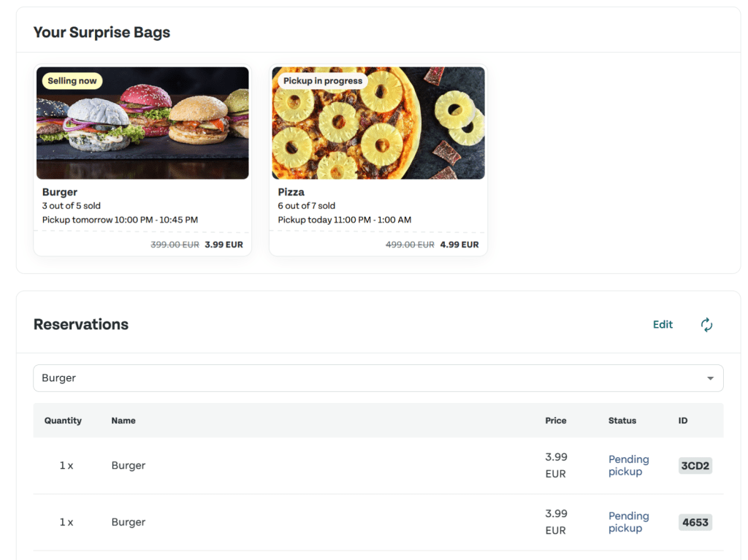This screenshot has height=560, width=748.
Task: Open the Burger surprise bag photo
Action: click(x=142, y=123)
